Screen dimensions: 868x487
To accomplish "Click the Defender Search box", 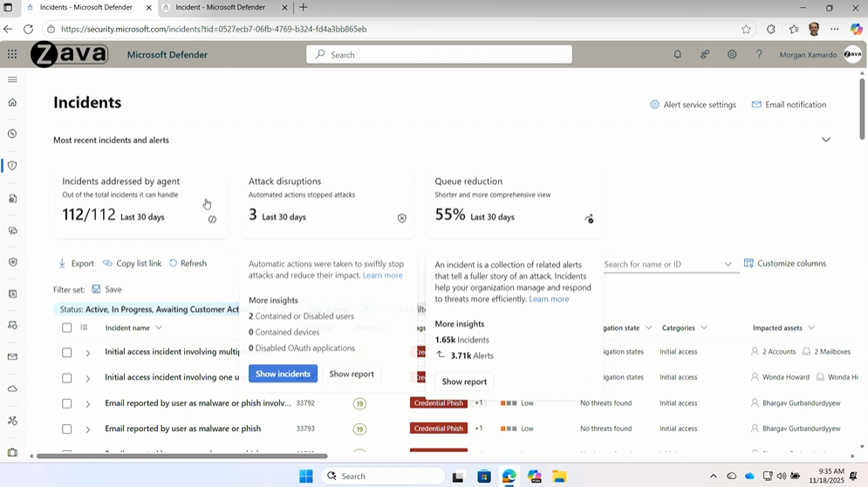I will coord(439,54).
